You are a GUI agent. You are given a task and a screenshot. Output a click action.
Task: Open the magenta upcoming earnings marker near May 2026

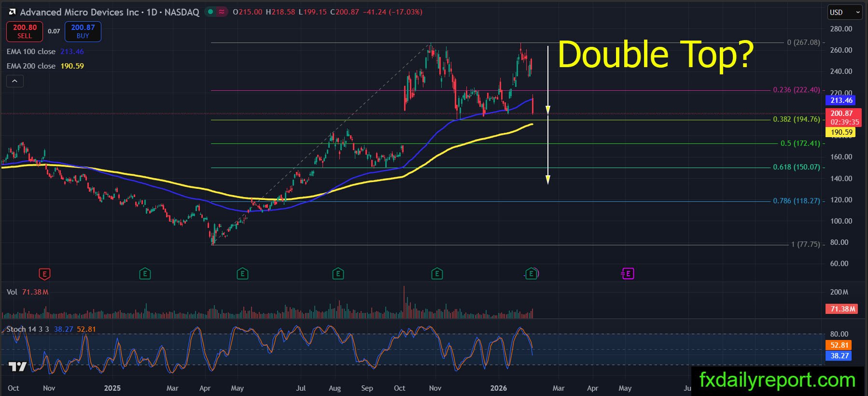pos(628,274)
